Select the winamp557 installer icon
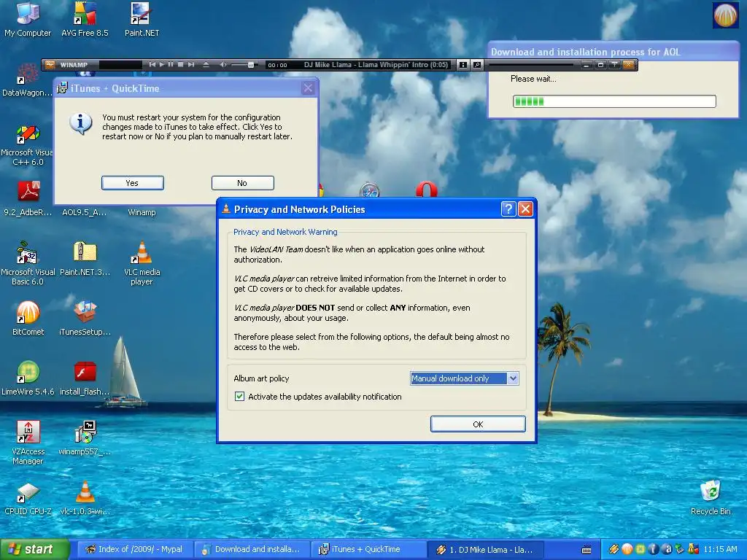The height and width of the screenshot is (560, 747). [x=85, y=438]
